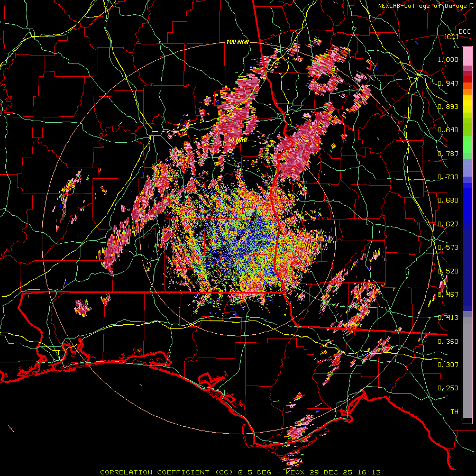
Task: Click the 0.627 scale value
Action: click(448, 224)
